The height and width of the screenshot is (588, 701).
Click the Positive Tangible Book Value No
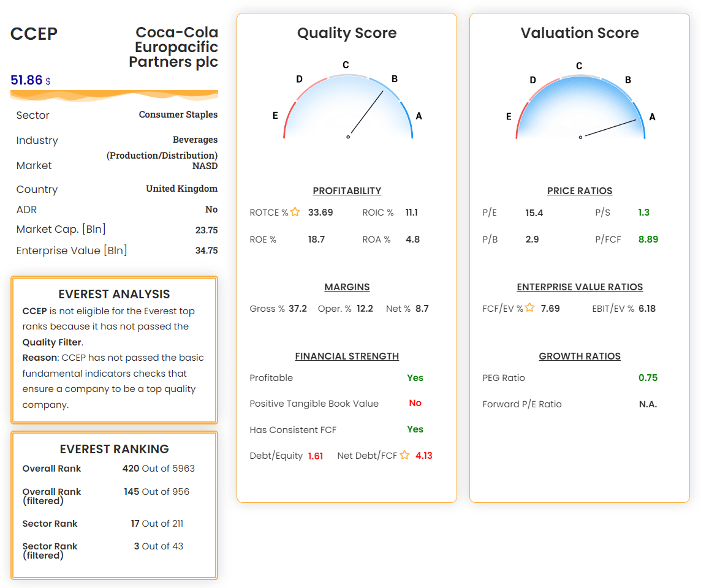point(415,403)
